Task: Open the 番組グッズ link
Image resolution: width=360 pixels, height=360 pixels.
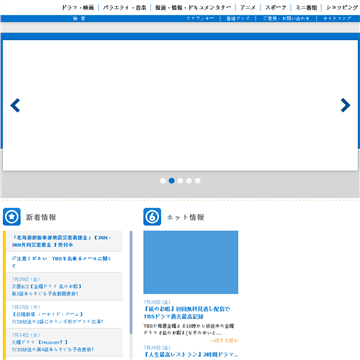Action: click(x=238, y=19)
